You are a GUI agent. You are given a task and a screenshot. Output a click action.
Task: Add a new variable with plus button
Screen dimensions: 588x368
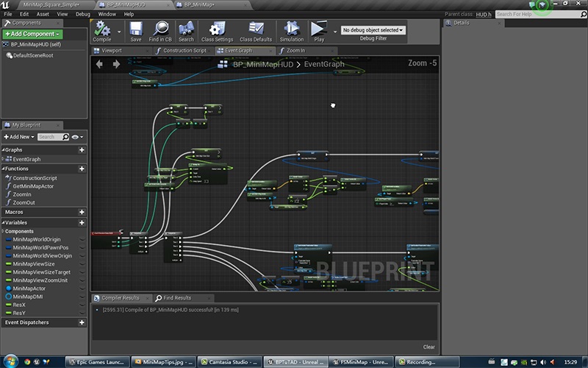coord(82,223)
